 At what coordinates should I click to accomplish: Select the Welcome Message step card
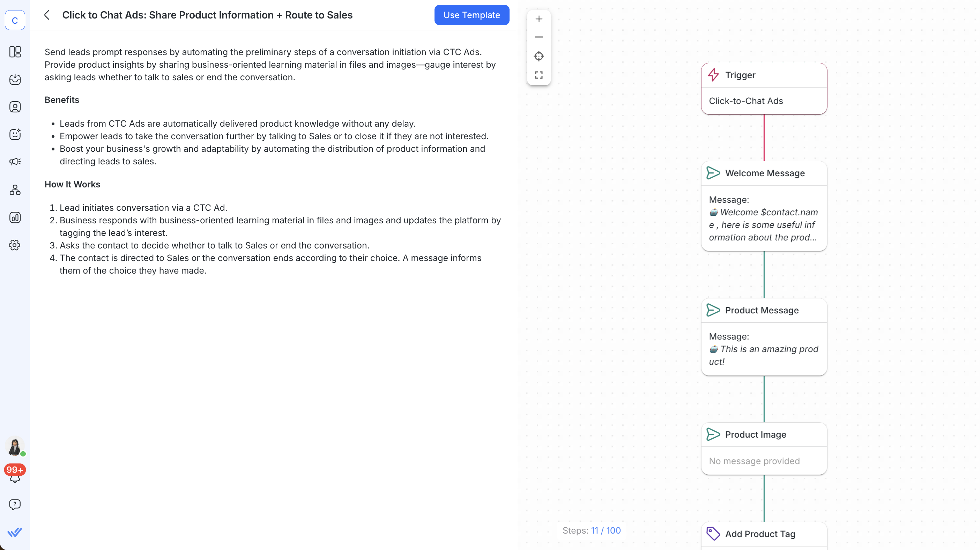click(764, 173)
